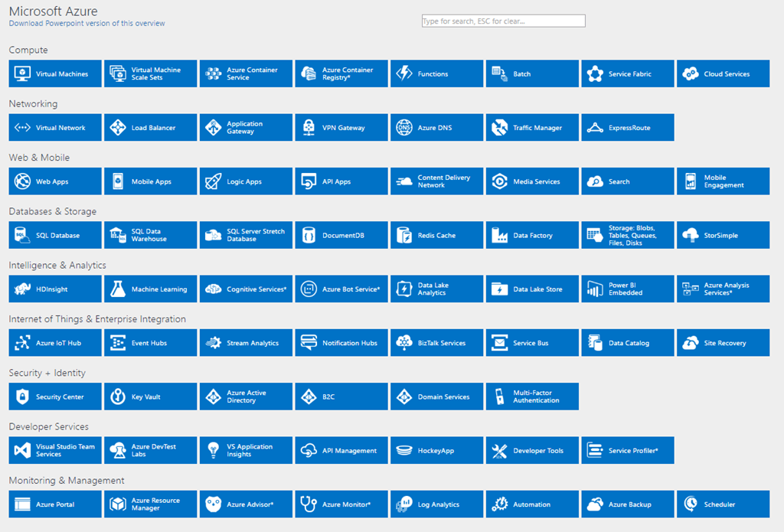The image size is (784, 532).
Task: Select the Service Bus tile
Action: coord(533,342)
